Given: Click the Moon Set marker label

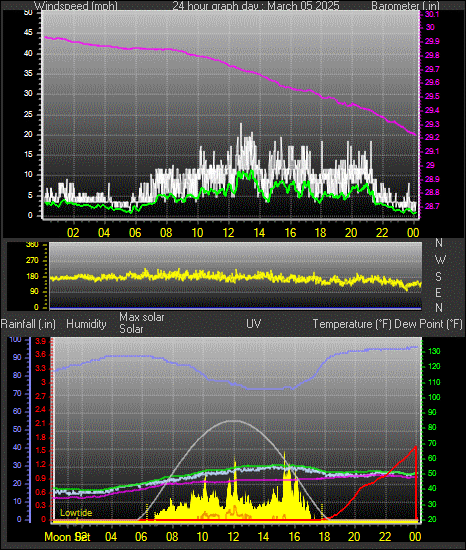Looking at the screenshot, I should pyautogui.click(x=67, y=537).
